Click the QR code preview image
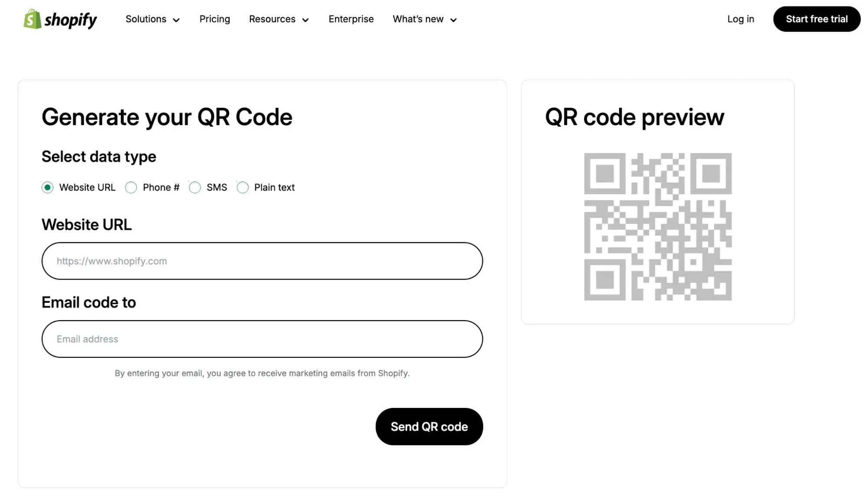The height and width of the screenshot is (503, 868). tap(657, 226)
